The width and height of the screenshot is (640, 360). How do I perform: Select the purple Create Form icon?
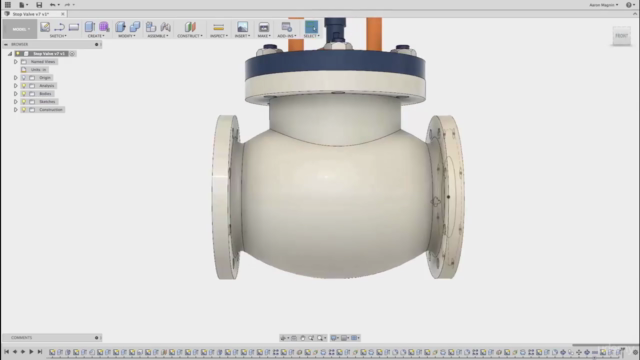pyautogui.click(x=104, y=27)
